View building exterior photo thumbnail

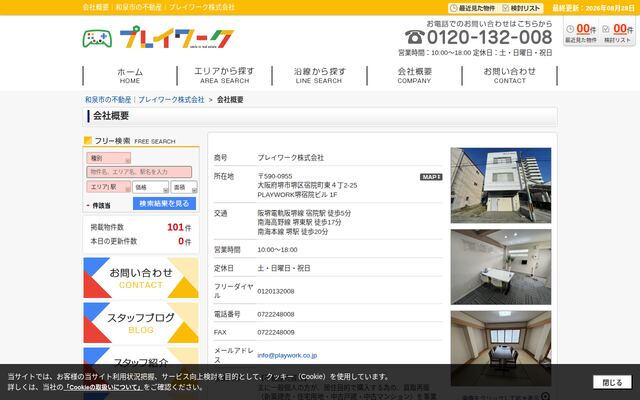501,185
